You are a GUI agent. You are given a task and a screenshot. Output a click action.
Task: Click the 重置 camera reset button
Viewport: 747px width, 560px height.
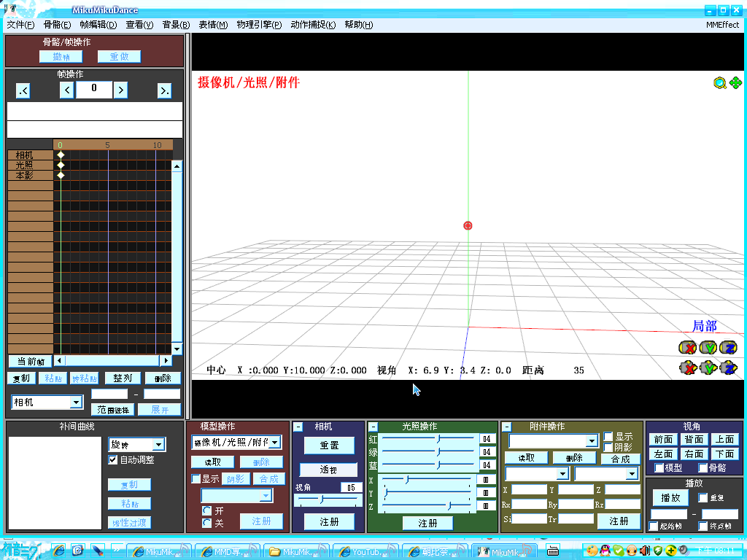tap(329, 446)
